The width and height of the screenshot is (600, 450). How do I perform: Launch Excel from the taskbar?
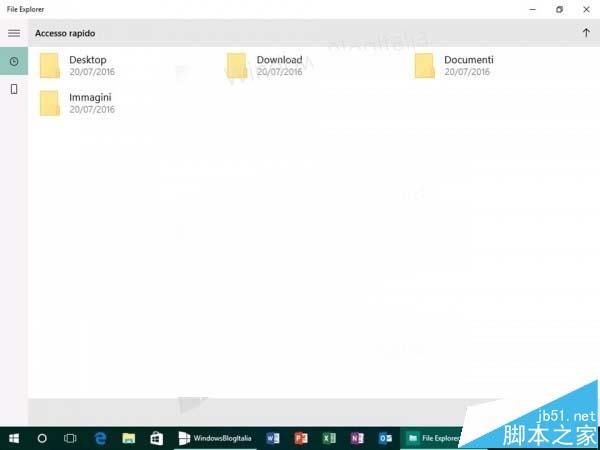329,438
